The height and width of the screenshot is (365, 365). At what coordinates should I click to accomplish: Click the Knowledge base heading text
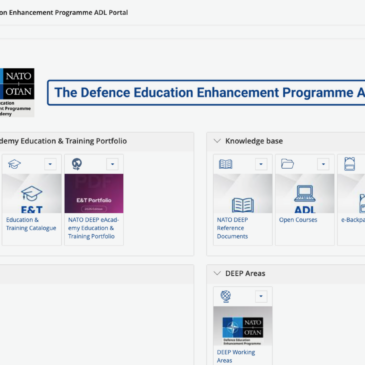tap(254, 141)
